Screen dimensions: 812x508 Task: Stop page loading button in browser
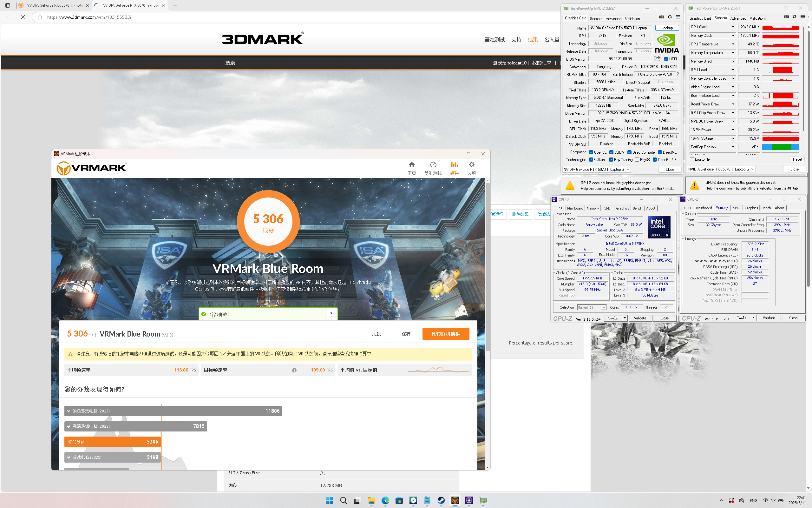(23, 17)
